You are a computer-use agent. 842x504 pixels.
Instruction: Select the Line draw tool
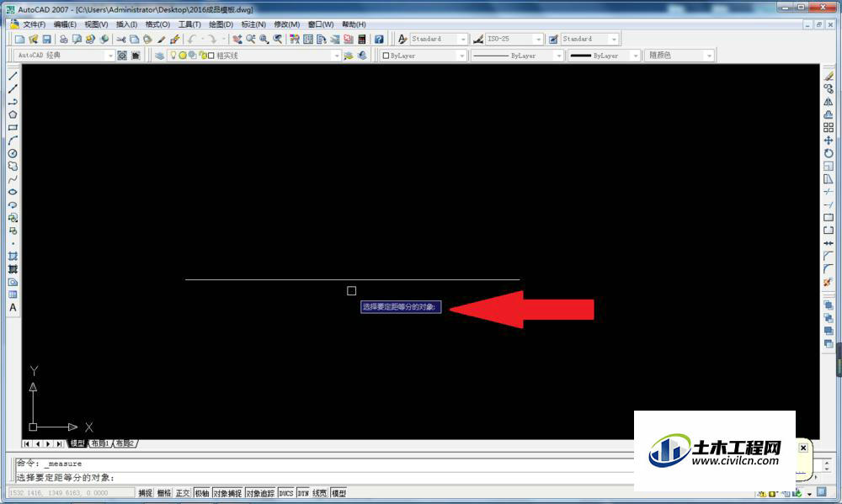click(13, 76)
